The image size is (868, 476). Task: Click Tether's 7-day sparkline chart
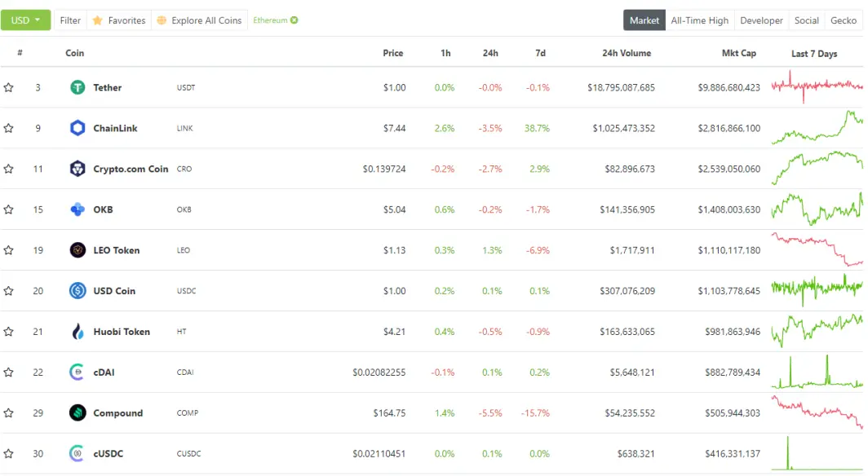[x=817, y=86]
